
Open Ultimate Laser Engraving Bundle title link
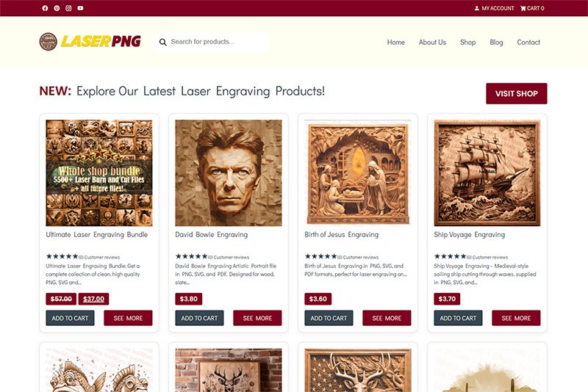click(x=97, y=235)
